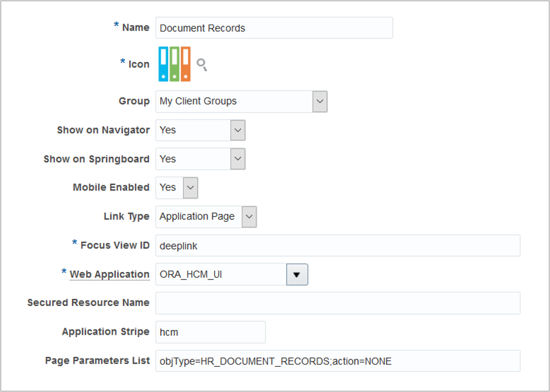The image size is (550, 392).
Task: Open the Link Type dropdown
Action: point(247,216)
